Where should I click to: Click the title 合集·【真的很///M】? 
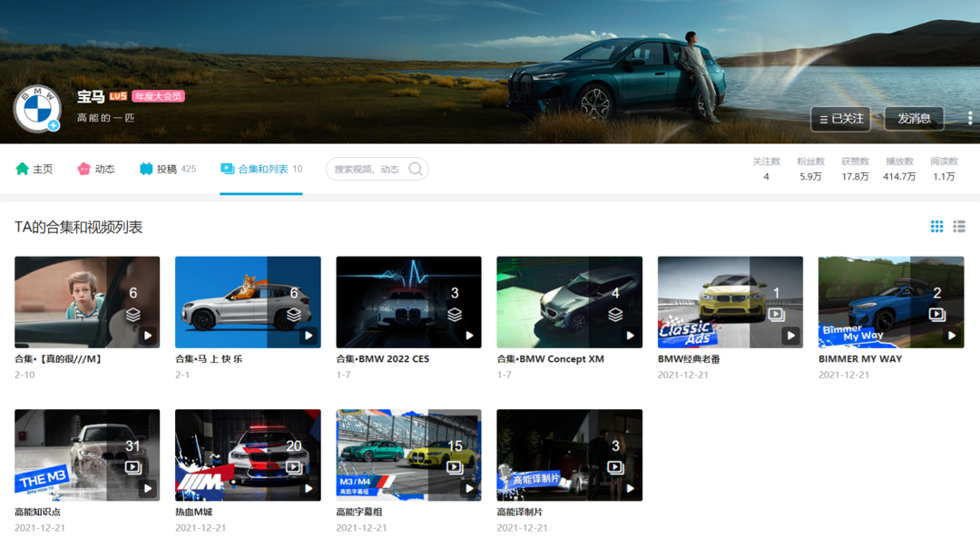pos(58,359)
